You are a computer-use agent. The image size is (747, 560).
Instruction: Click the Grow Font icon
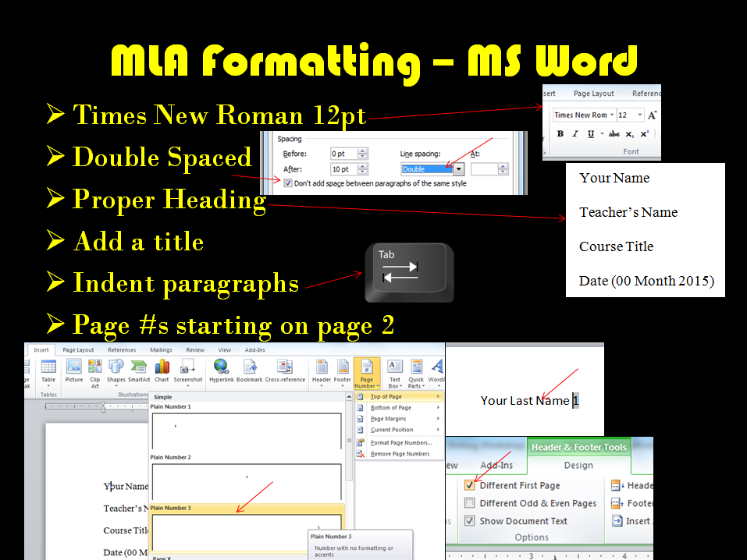tap(653, 115)
